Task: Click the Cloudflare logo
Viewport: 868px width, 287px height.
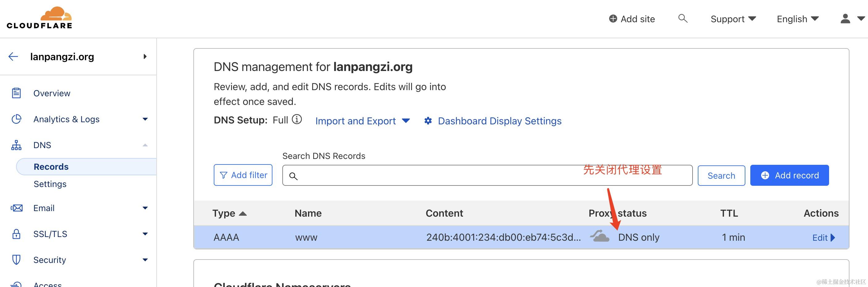Action: click(40, 18)
